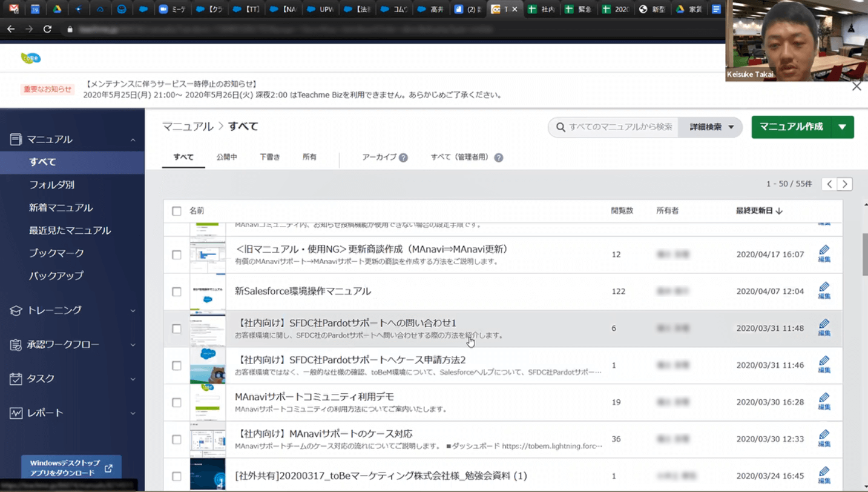Sort by 最終更新日 column header

point(759,211)
